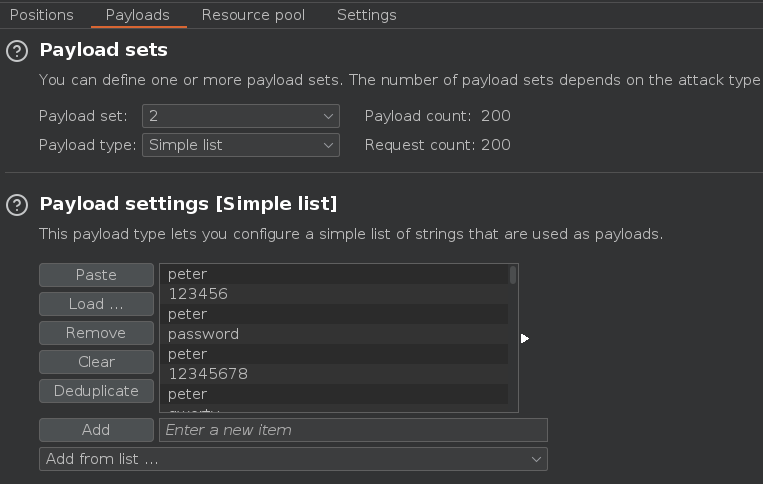Viewport: 763px width, 484px height.
Task: Click the Load ... button
Action: coord(96,304)
